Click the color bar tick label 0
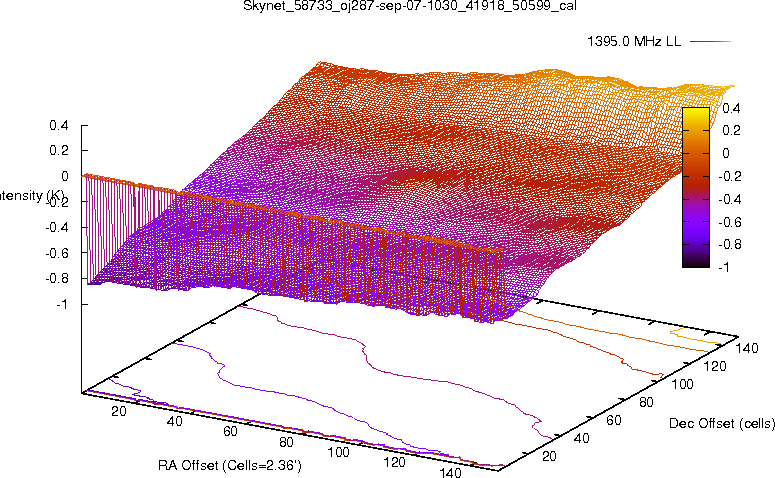 (726, 153)
